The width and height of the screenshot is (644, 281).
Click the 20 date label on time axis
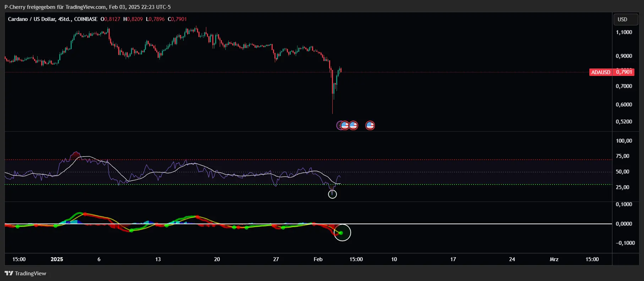pos(217,259)
